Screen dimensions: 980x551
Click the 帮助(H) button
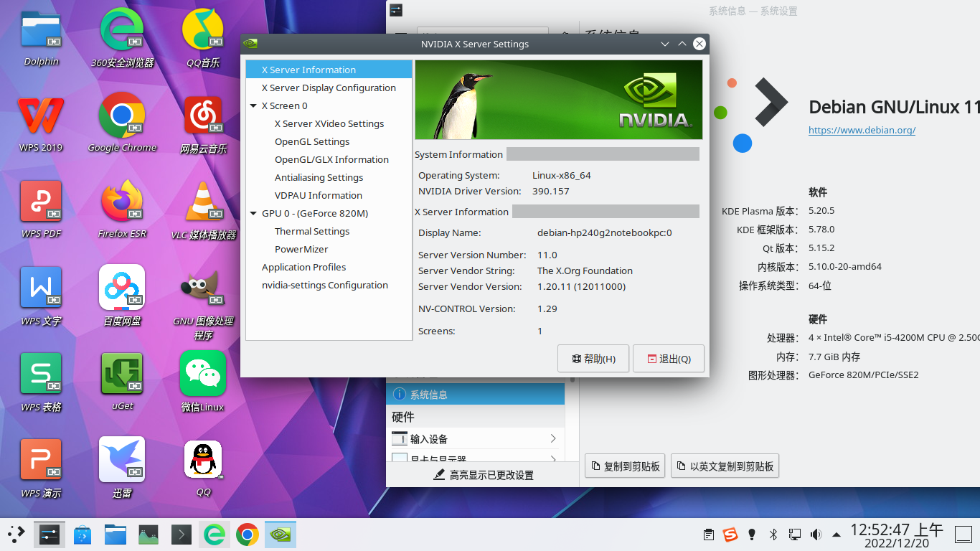pos(593,358)
